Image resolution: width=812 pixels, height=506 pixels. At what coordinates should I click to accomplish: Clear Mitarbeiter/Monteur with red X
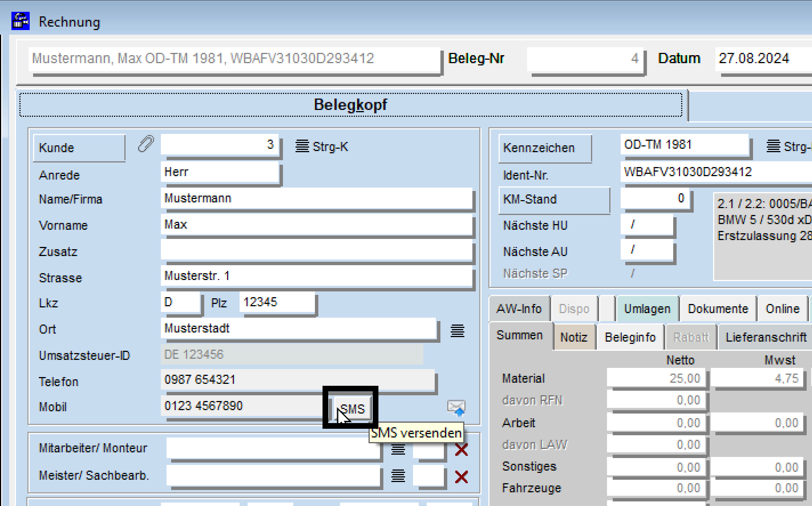[461, 450]
